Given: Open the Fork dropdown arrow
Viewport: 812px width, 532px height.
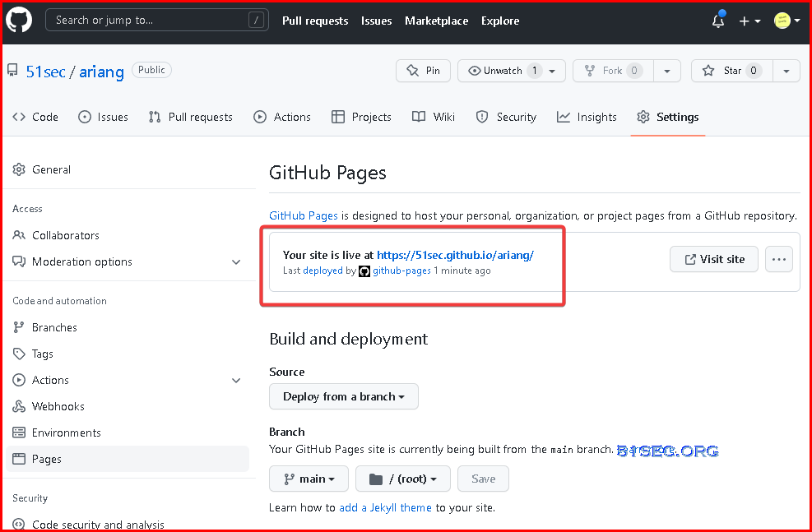Looking at the screenshot, I should click(667, 71).
